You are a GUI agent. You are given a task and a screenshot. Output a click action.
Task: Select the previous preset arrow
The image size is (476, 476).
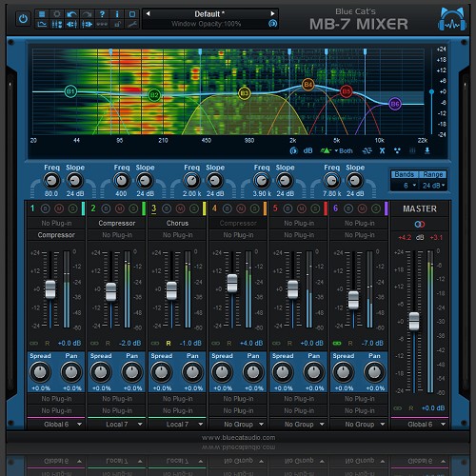pyautogui.click(x=148, y=13)
